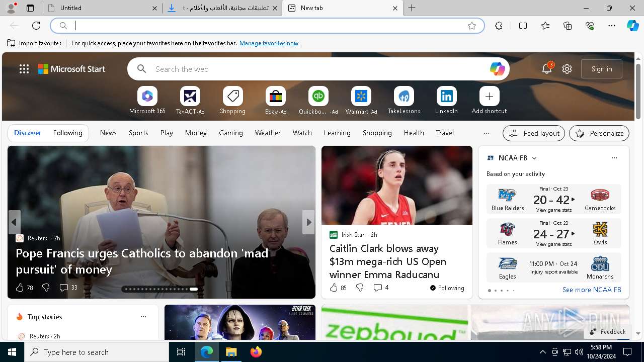Dislike the Pope Francis story
The height and width of the screenshot is (362, 644).
(x=46, y=288)
